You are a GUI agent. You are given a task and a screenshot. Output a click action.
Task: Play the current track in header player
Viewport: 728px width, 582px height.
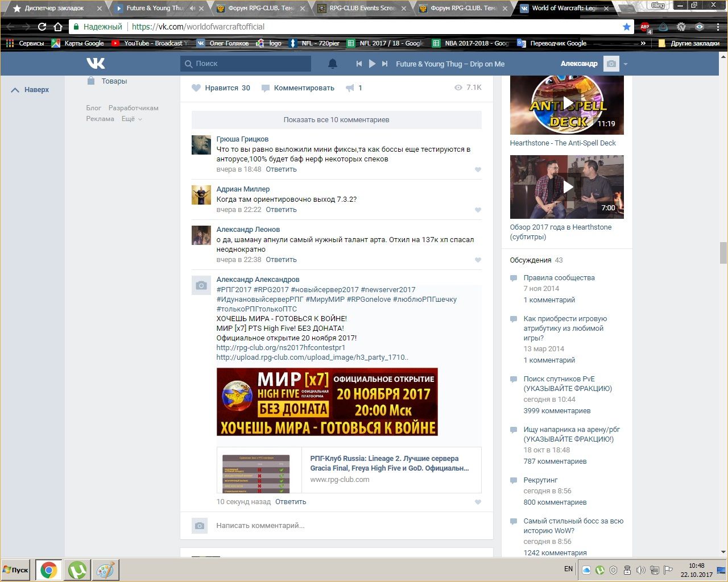point(372,64)
